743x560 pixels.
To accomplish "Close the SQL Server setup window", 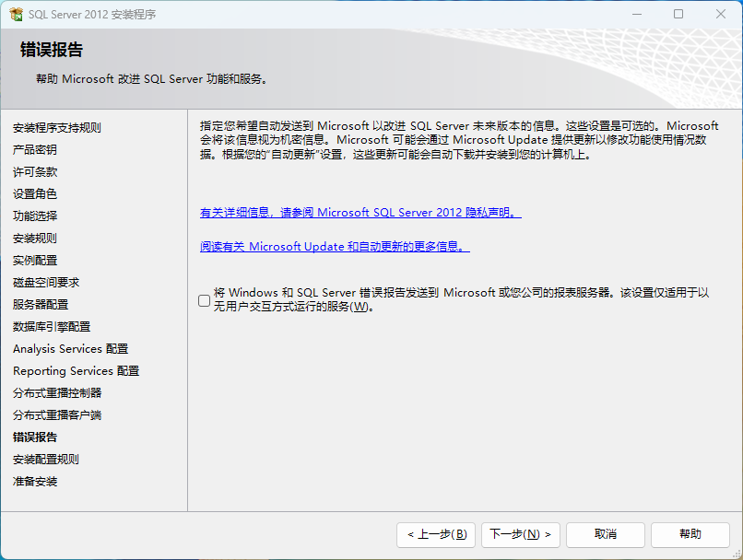I will [x=721, y=14].
